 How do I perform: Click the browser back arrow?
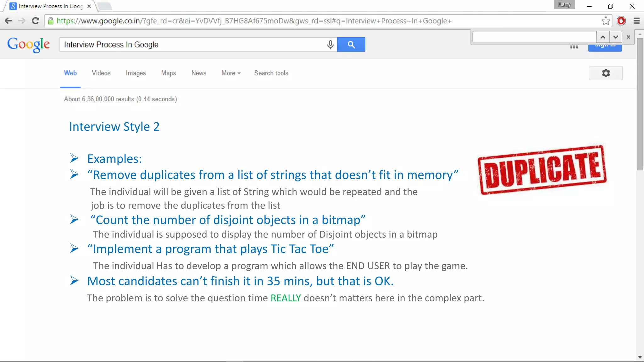8,21
